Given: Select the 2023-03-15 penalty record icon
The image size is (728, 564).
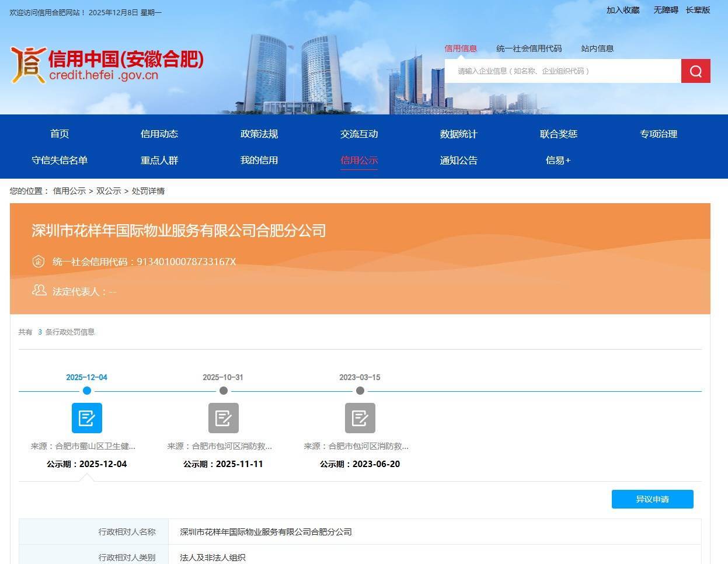Looking at the screenshot, I should point(360,417).
